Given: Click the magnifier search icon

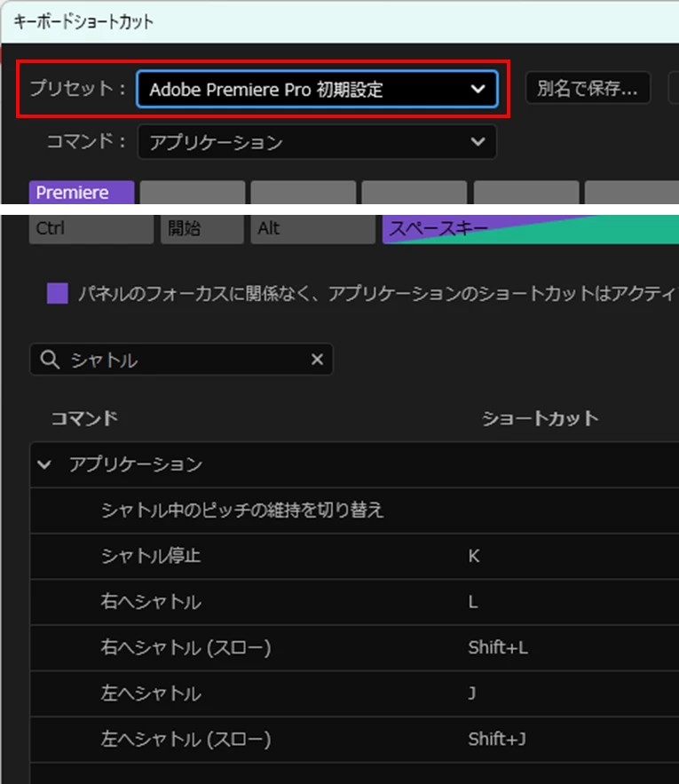Looking at the screenshot, I should coord(50,359).
